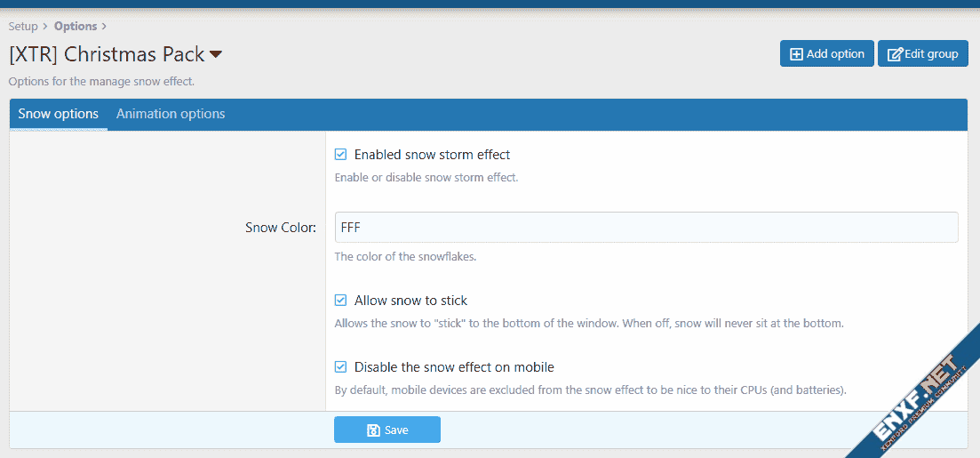Select the Snow options tab

click(x=59, y=114)
